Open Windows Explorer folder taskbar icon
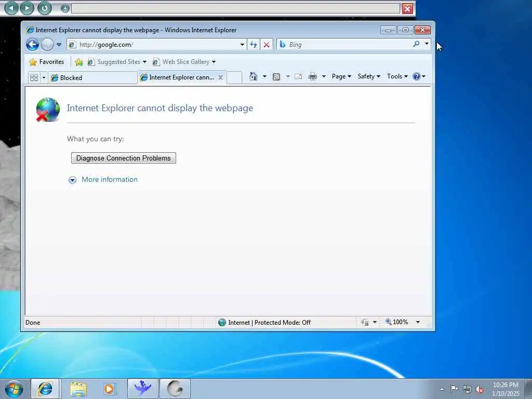532x399 pixels. pyautogui.click(x=78, y=389)
